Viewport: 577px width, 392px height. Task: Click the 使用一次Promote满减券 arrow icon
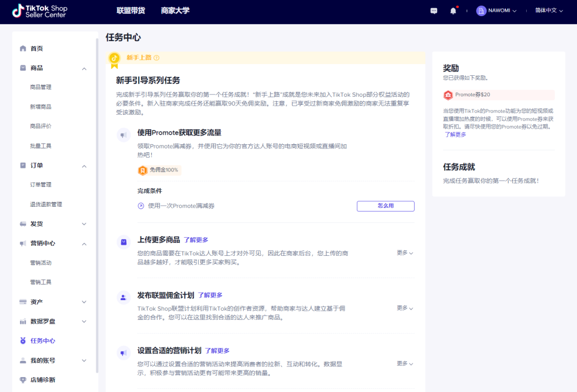tap(141, 206)
